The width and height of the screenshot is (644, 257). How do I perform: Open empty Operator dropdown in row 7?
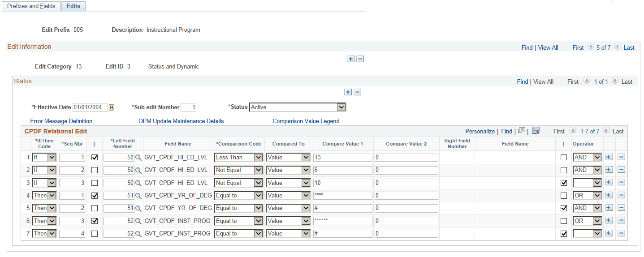(x=587, y=234)
